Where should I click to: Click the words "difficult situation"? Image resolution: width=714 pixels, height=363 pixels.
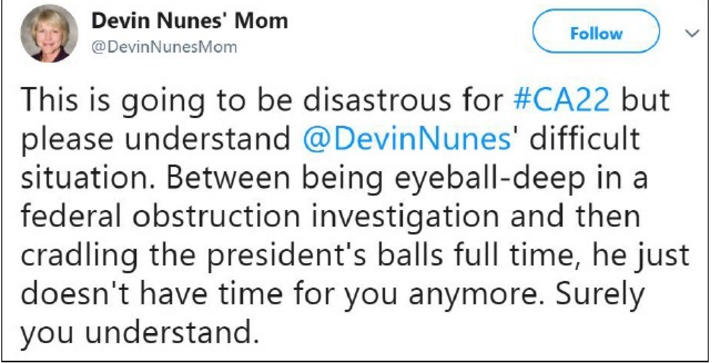point(584,137)
